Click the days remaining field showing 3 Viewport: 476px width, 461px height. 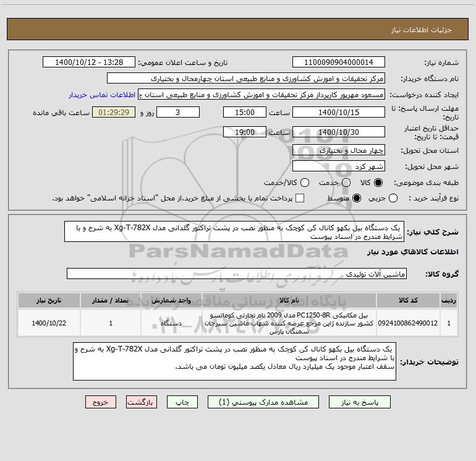click(x=178, y=113)
